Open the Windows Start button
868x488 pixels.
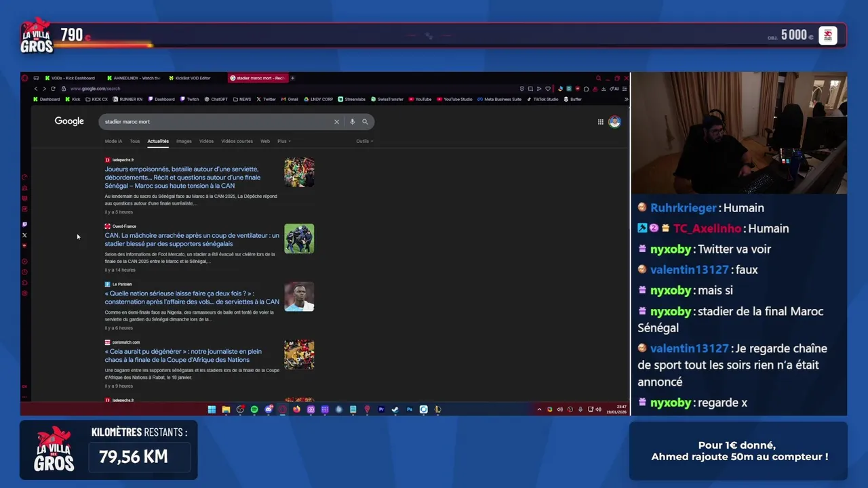212,409
